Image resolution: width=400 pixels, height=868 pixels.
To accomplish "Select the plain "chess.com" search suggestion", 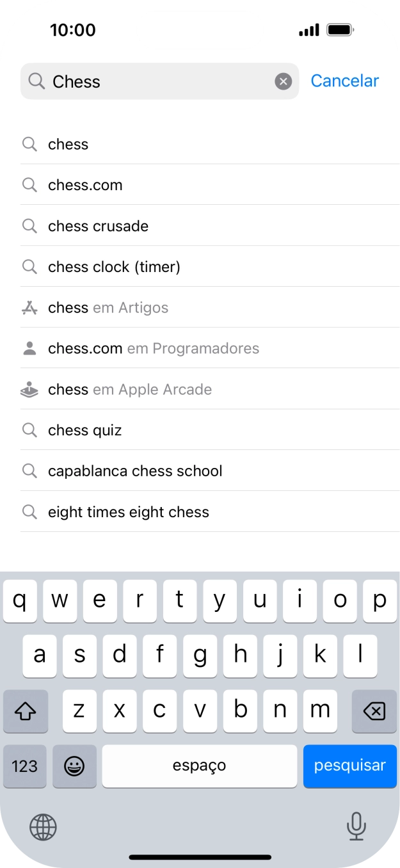I will [x=85, y=185].
